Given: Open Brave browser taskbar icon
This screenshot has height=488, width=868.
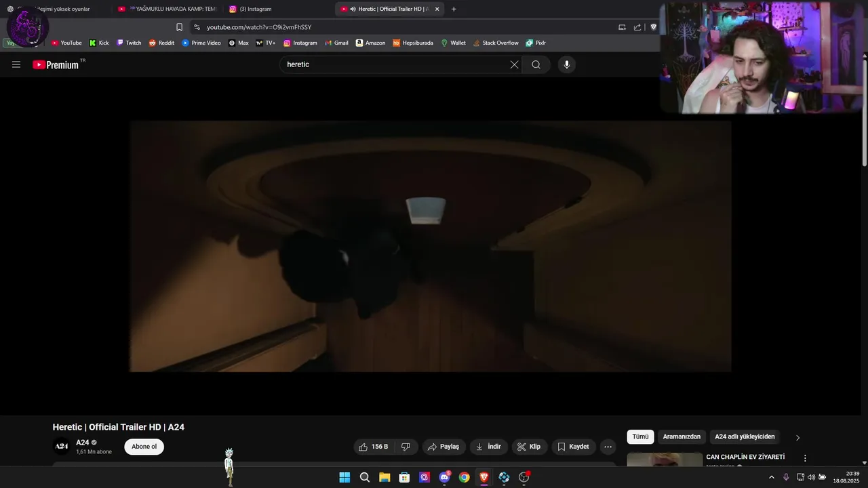Looking at the screenshot, I should (484, 477).
